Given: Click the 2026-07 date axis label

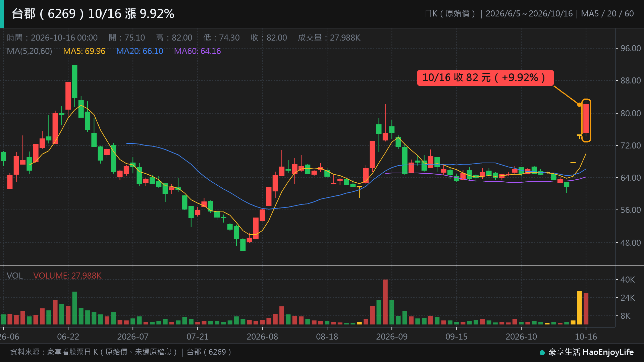Looking at the screenshot, I should point(133,337).
